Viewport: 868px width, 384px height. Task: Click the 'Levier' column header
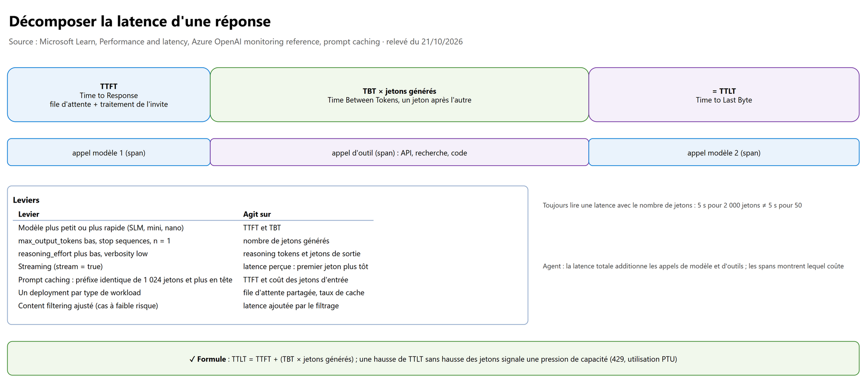29,214
